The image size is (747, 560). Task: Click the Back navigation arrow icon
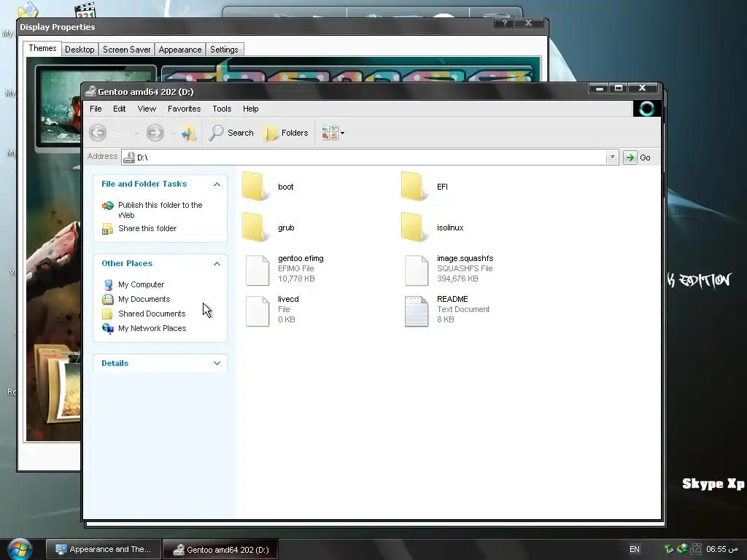98,133
